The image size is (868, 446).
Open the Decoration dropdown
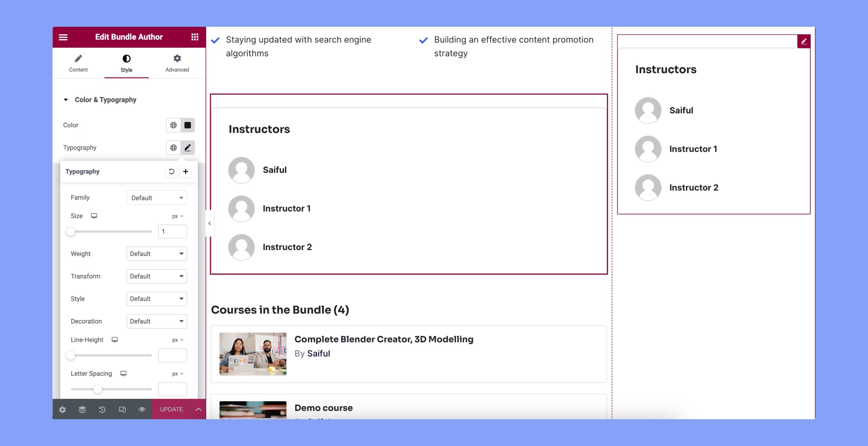pos(157,321)
